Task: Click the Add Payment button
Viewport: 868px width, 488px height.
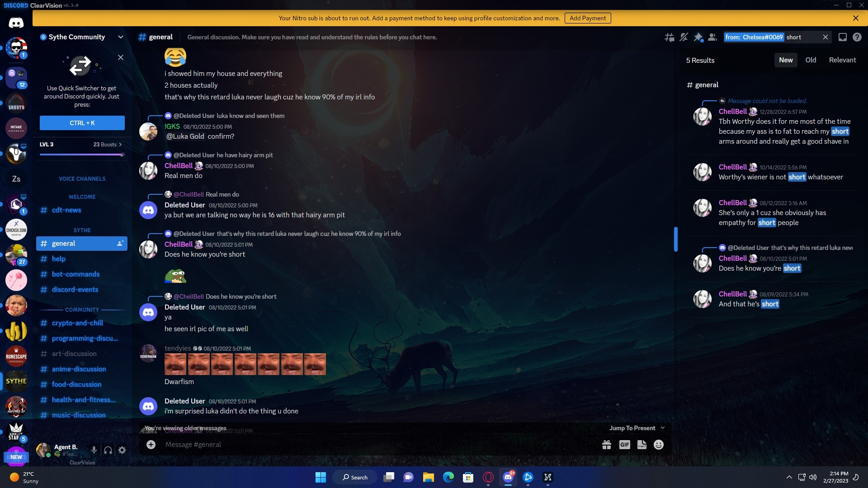Action: click(588, 18)
